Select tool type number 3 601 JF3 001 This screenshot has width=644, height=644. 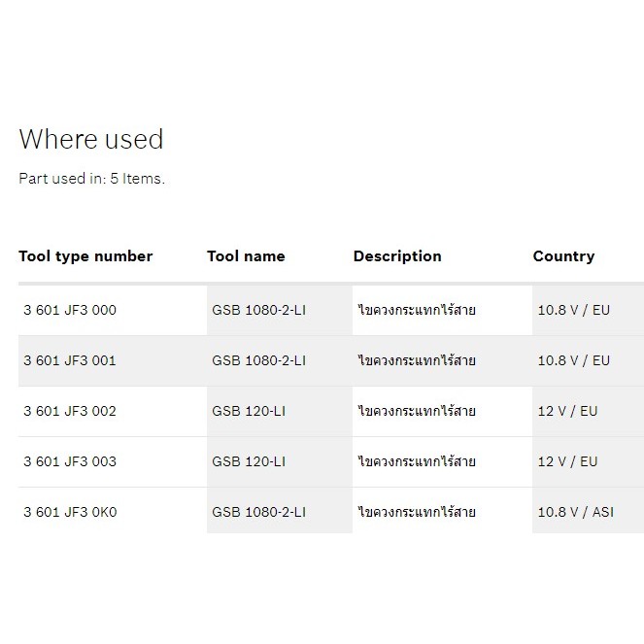pos(70,360)
